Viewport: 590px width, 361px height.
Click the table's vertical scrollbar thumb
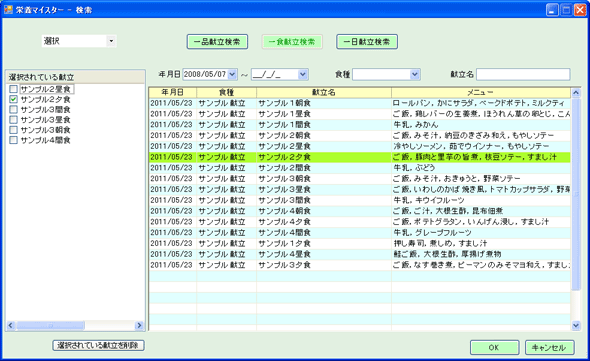click(576, 194)
